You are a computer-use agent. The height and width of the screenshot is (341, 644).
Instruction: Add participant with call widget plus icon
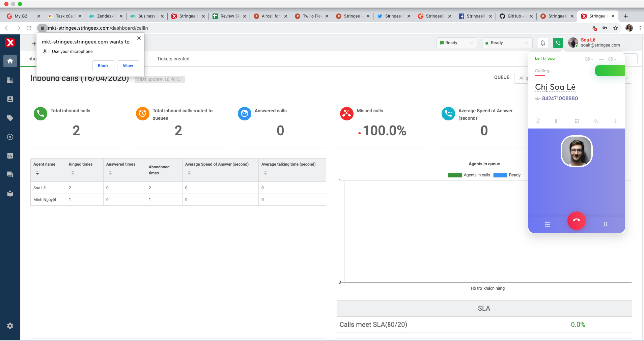(615, 121)
